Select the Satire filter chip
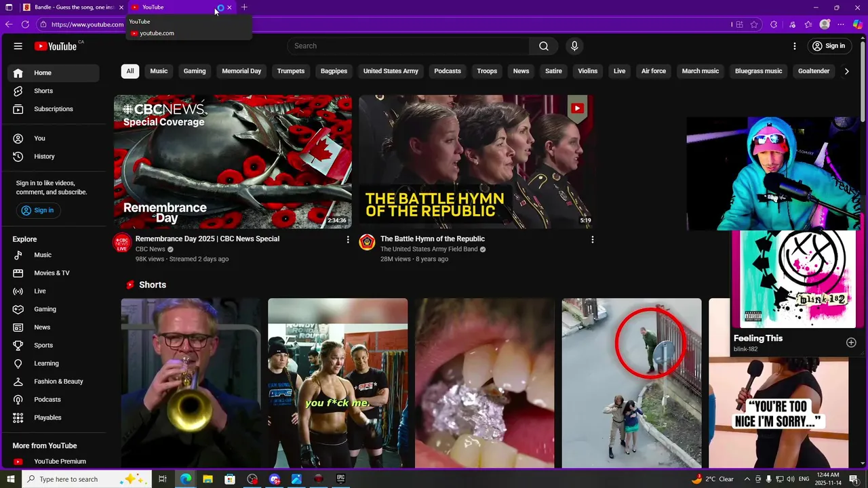Screen dimensions: 868x488 [x=553, y=71]
